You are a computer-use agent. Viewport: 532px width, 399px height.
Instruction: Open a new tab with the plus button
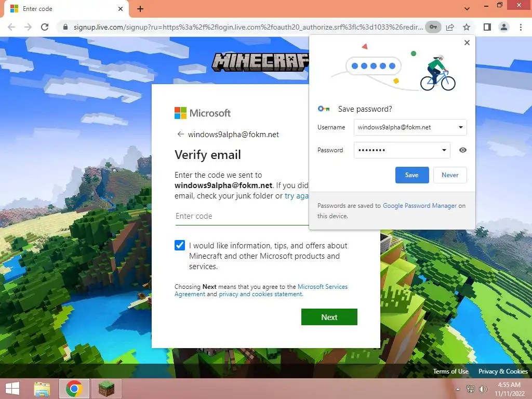click(140, 9)
